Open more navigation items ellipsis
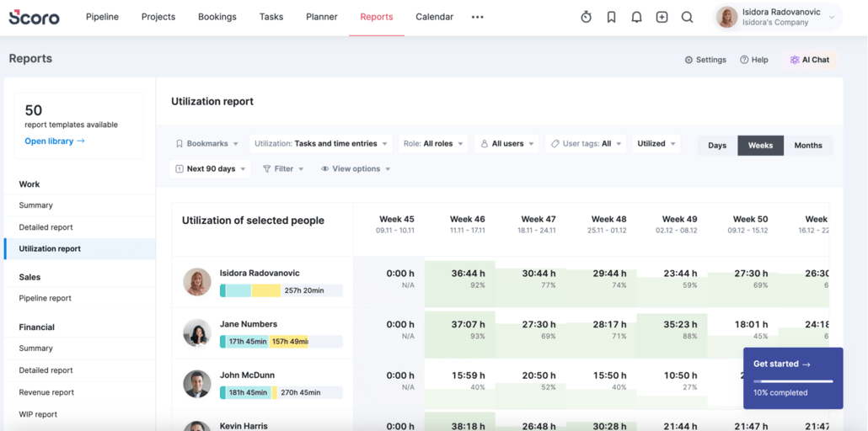The image size is (868, 431). coord(477,17)
